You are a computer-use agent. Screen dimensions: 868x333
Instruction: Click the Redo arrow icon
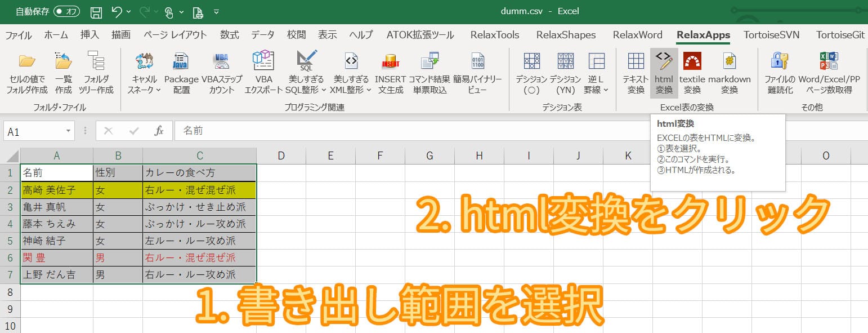[144, 11]
